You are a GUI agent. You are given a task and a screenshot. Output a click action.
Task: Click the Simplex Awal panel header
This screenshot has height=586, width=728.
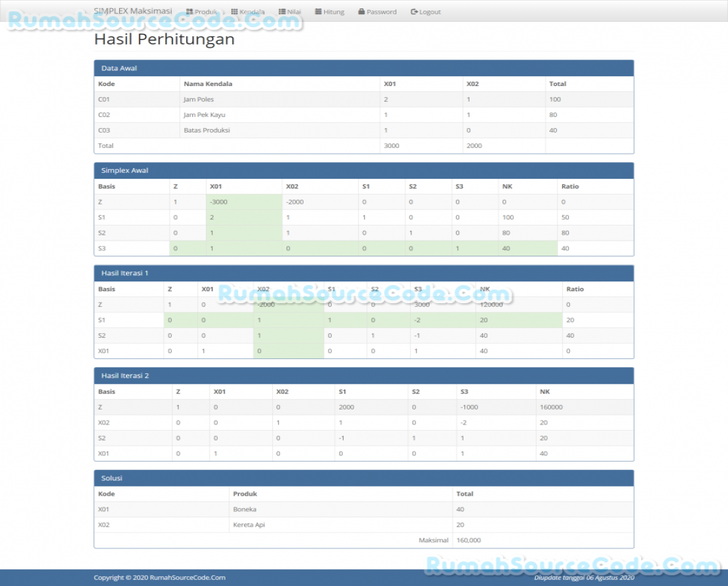coord(124,170)
